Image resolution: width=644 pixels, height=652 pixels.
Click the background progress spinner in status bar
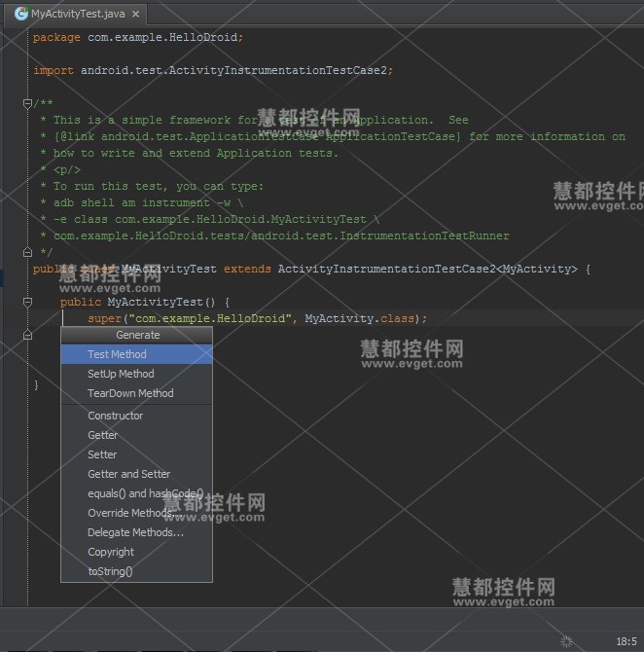(x=567, y=641)
